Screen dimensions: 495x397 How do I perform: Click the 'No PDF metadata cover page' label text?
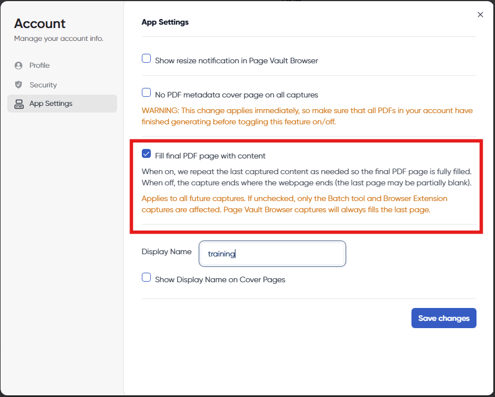236,95
